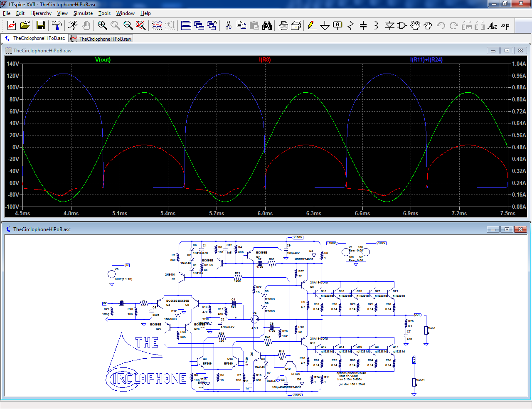Viewport: 532px width, 409px height.
Task: Open the File menu
Action: [7, 13]
